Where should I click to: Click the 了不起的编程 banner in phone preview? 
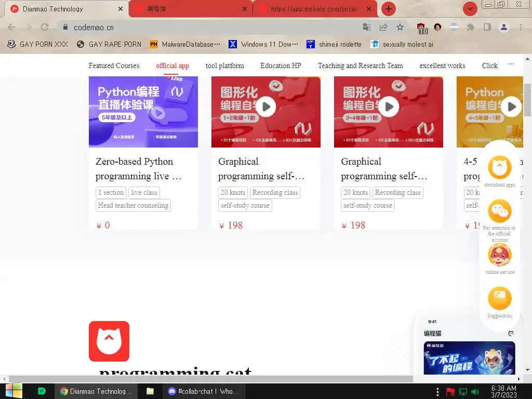(x=469, y=357)
